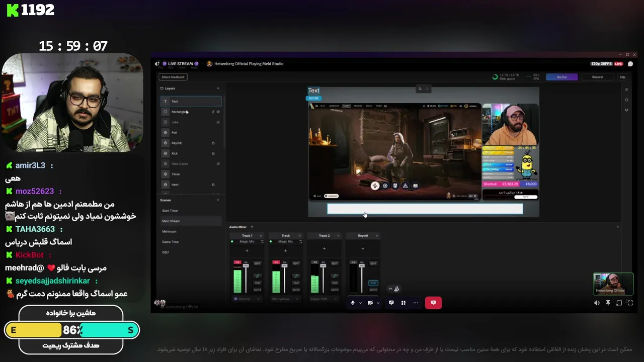
Task: Collapse the Audio Mixer panel chevron
Action: [618, 227]
